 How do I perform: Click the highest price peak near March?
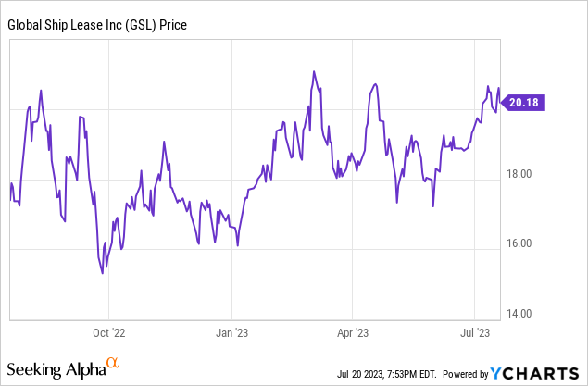point(314,71)
